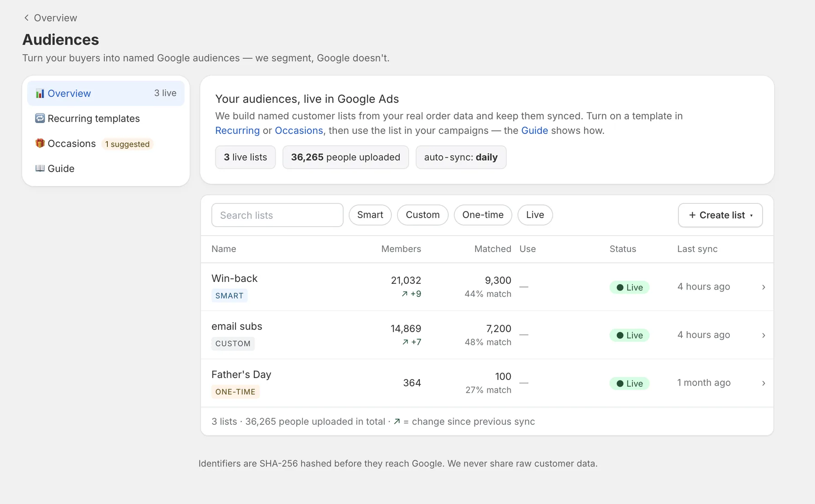Expand the email subs row chevron
This screenshot has width=815, height=504.
tap(763, 335)
